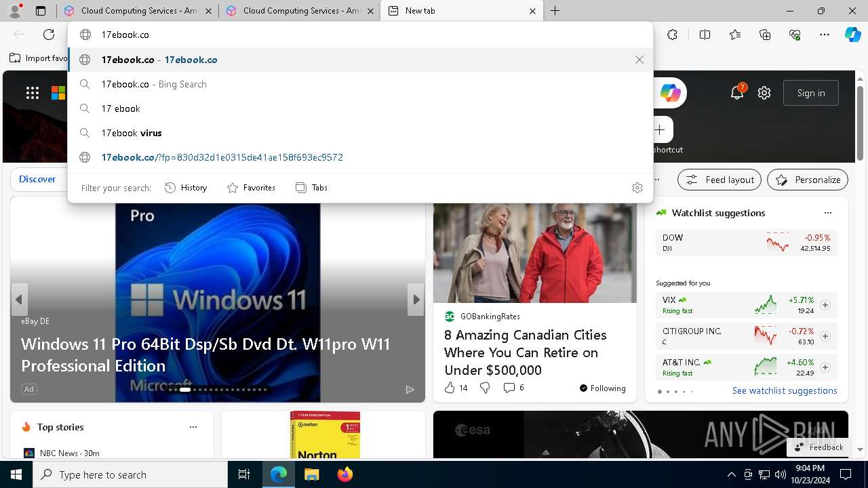
Task: Open the tab actions menu icon
Action: 41,11
